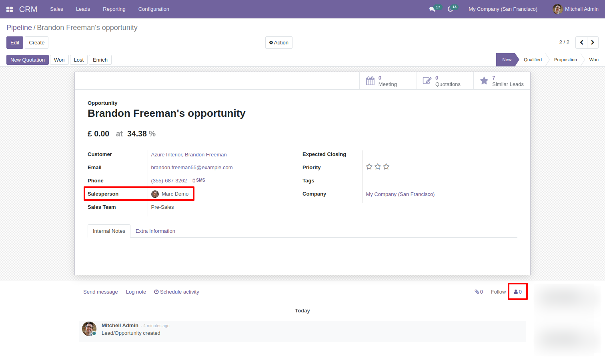
Task: Click Mitchell Admin avatar in chatter message
Action: 89,329
